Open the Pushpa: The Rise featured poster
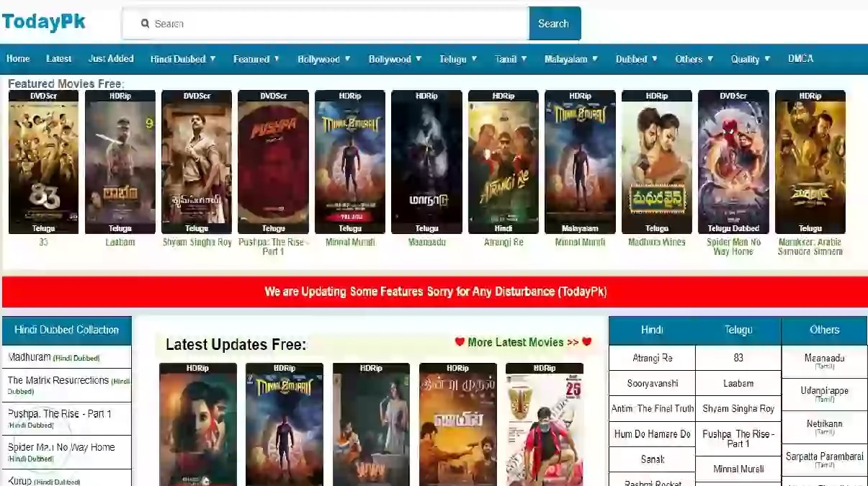 pyautogui.click(x=273, y=162)
